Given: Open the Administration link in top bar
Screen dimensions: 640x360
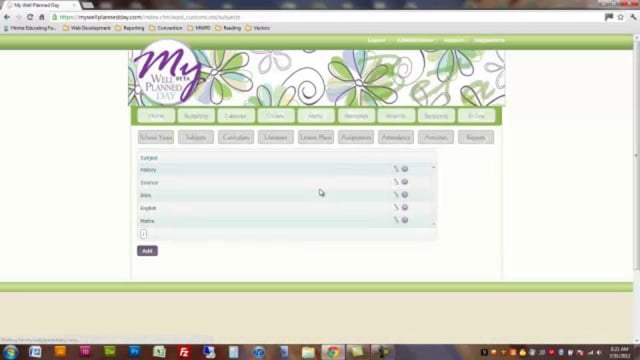Looking at the screenshot, I should 415,40.
